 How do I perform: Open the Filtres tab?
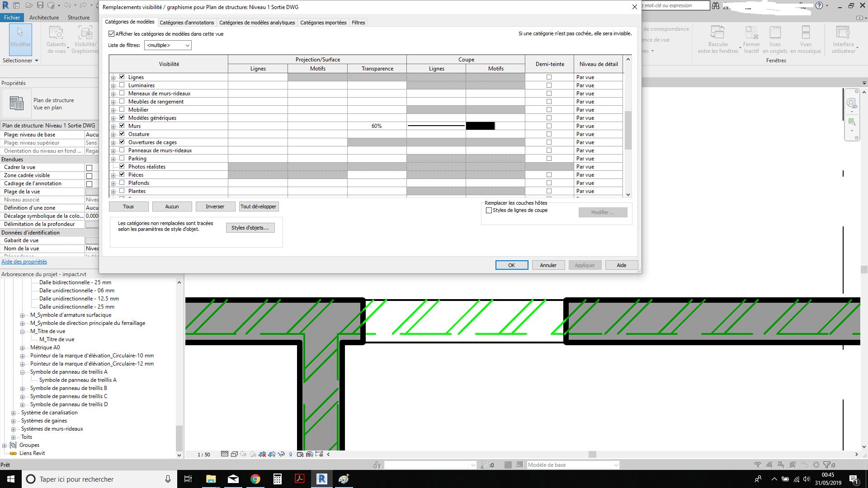[x=358, y=23]
